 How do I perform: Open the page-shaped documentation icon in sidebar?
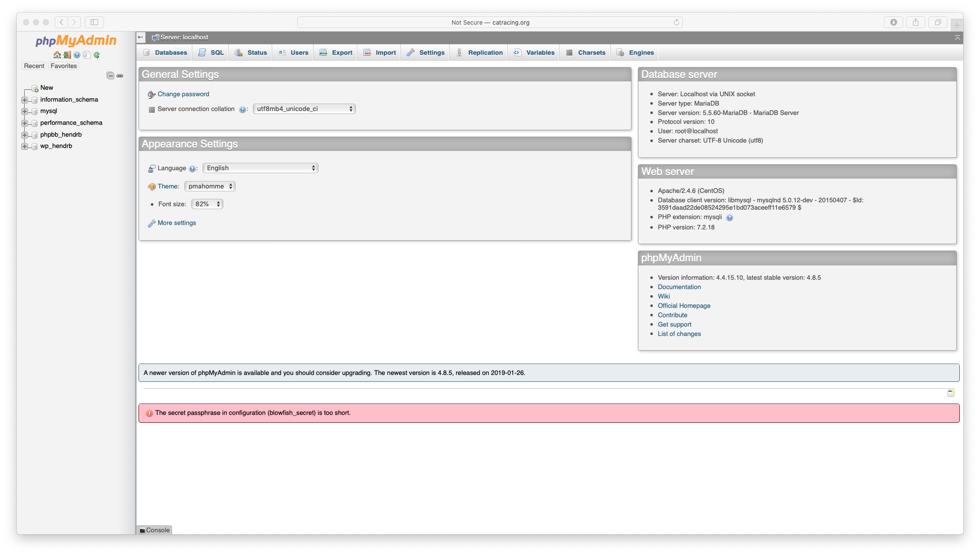(x=86, y=55)
